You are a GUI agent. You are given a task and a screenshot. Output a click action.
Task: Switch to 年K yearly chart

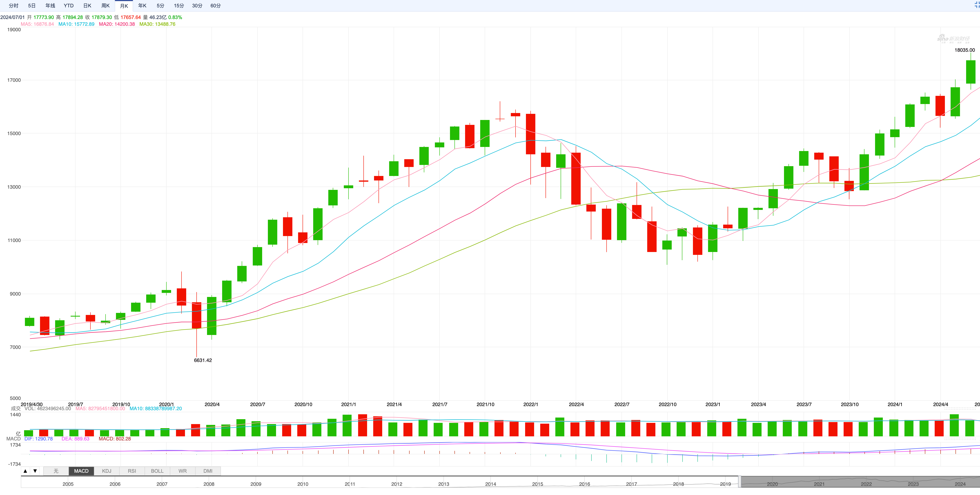tap(142, 6)
